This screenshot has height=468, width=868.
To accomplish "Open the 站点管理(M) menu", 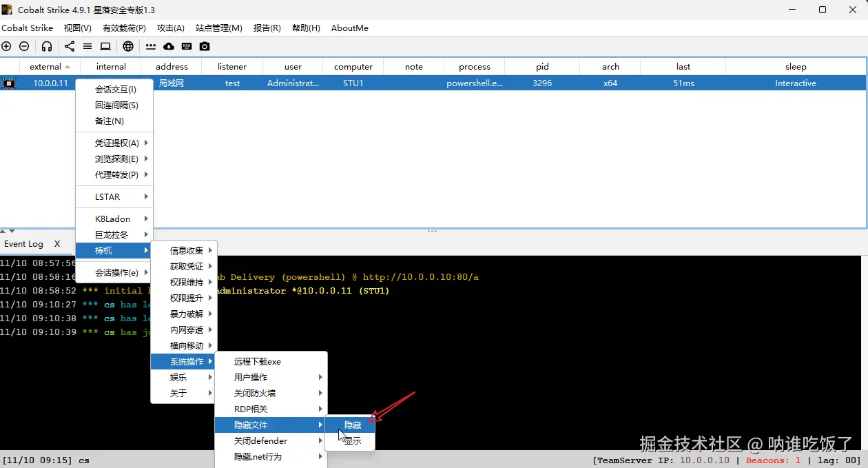I will point(219,28).
